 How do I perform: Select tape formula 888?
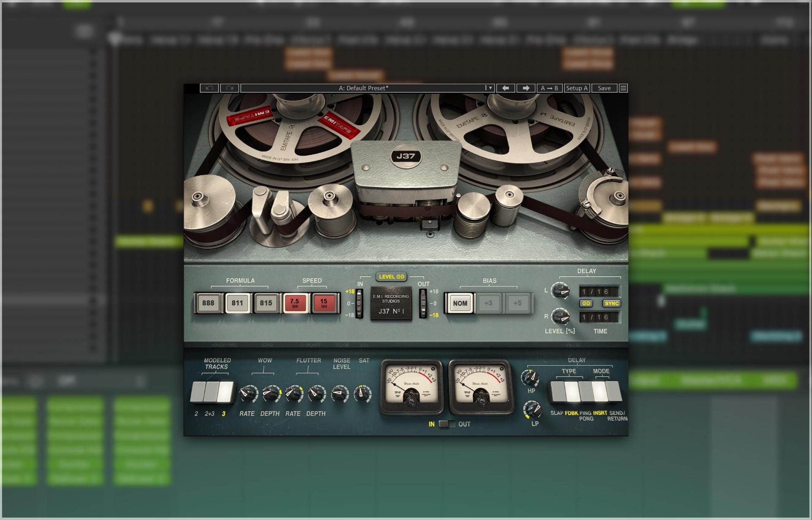click(208, 303)
